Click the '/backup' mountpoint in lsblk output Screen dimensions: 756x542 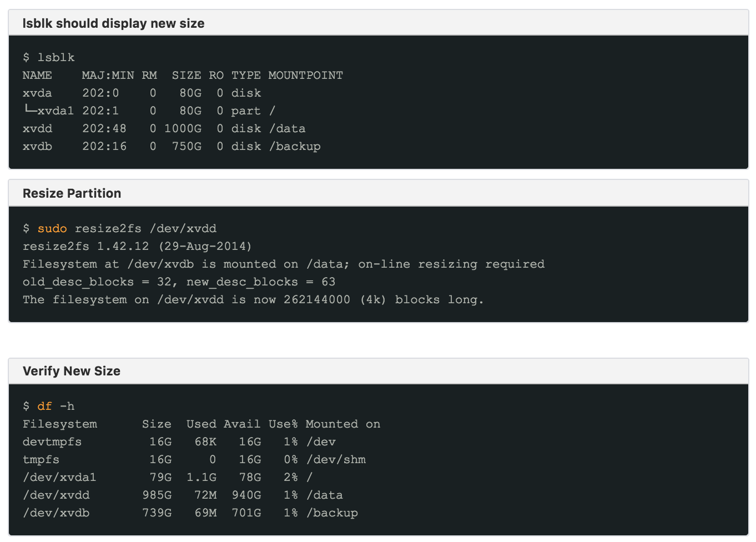pyautogui.click(x=295, y=146)
